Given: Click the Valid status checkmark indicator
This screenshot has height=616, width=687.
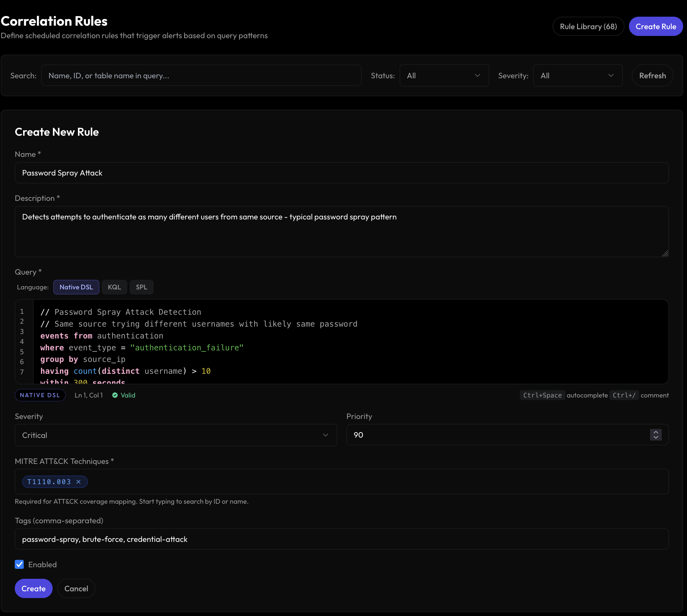Looking at the screenshot, I should click(x=115, y=395).
